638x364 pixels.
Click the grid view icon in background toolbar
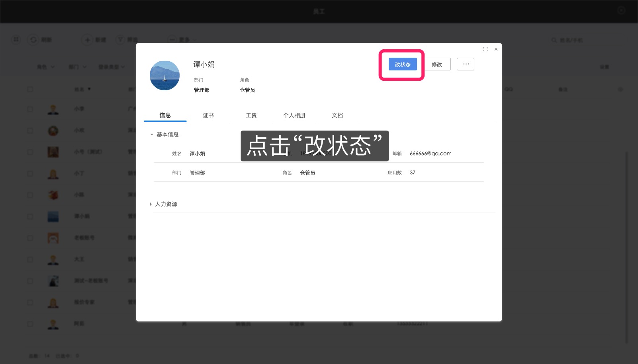(x=16, y=40)
